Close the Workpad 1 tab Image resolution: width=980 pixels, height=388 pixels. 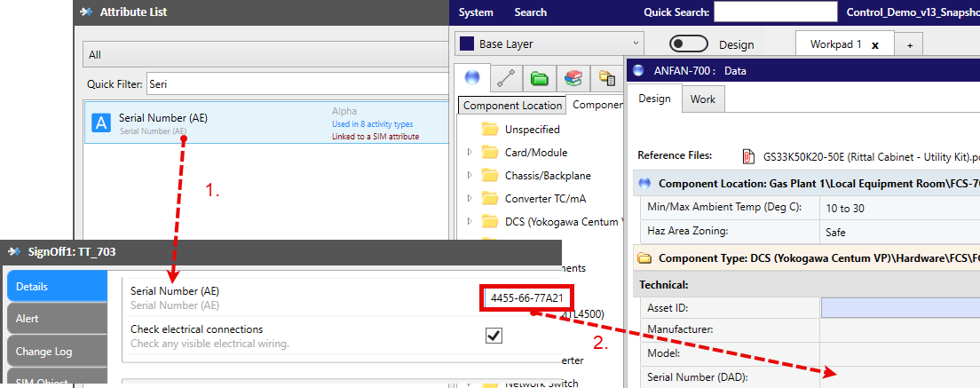(x=875, y=45)
